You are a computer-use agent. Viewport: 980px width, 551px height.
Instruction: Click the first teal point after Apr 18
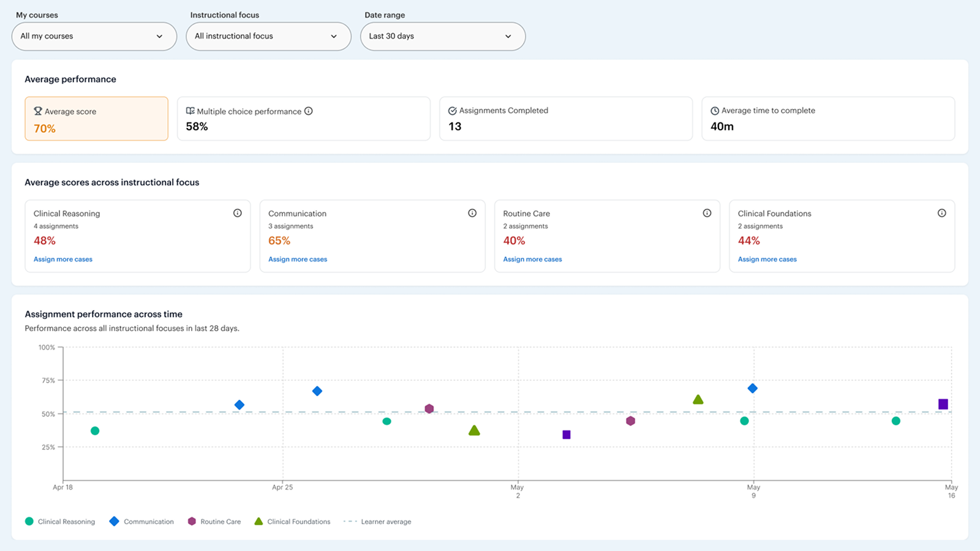95,431
